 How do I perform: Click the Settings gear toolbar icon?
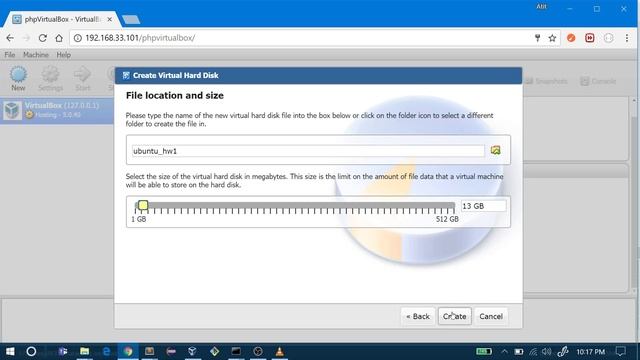tap(50, 78)
